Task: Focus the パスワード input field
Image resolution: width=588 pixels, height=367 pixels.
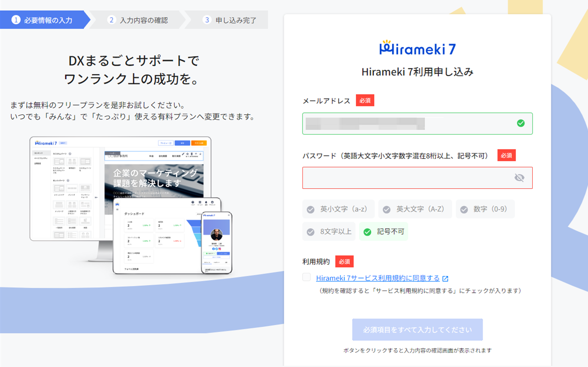Action: [x=417, y=178]
